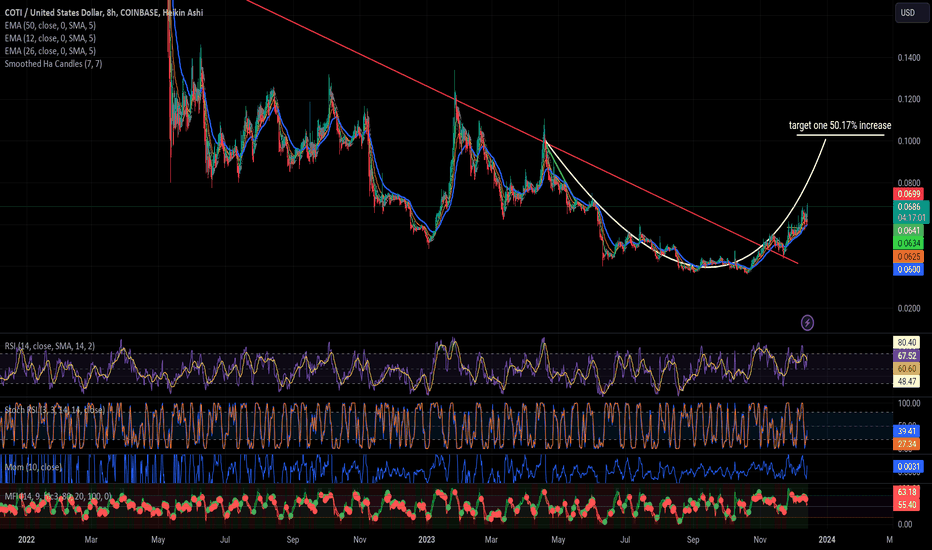Click the momentum 0.0031 value label

tap(908, 467)
